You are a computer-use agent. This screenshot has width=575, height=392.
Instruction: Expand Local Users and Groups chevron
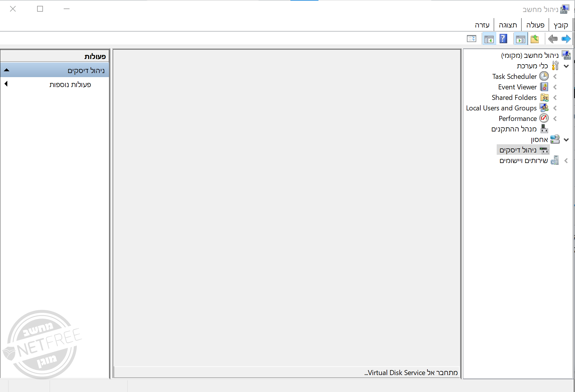(555, 108)
